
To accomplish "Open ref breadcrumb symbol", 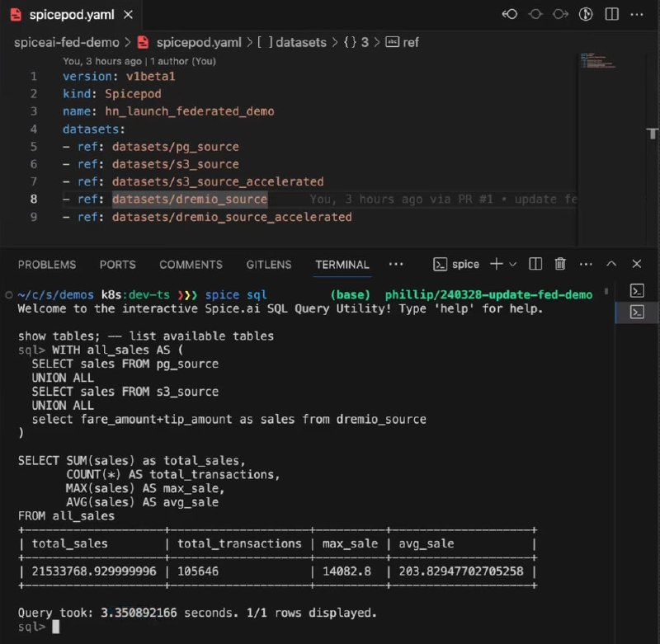I will pos(410,42).
